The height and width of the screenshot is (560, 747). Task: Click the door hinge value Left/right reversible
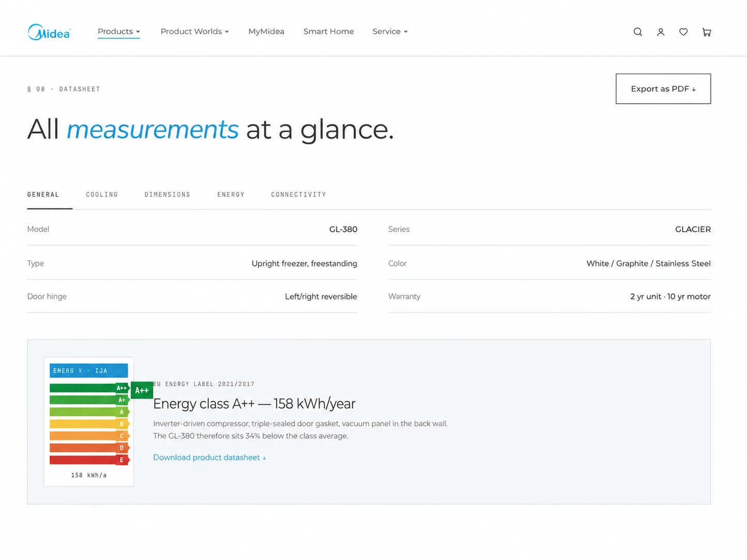click(321, 297)
